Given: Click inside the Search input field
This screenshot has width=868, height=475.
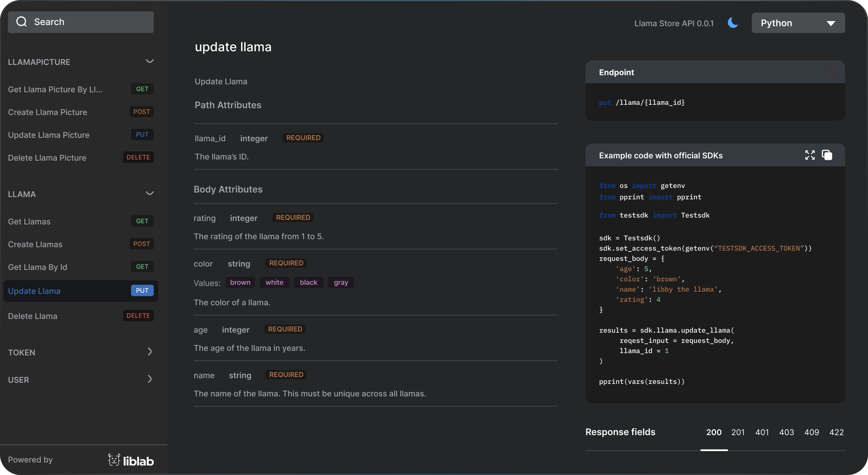Looking at the screenshot, I should pyautogui.click(x=81, y=22).
